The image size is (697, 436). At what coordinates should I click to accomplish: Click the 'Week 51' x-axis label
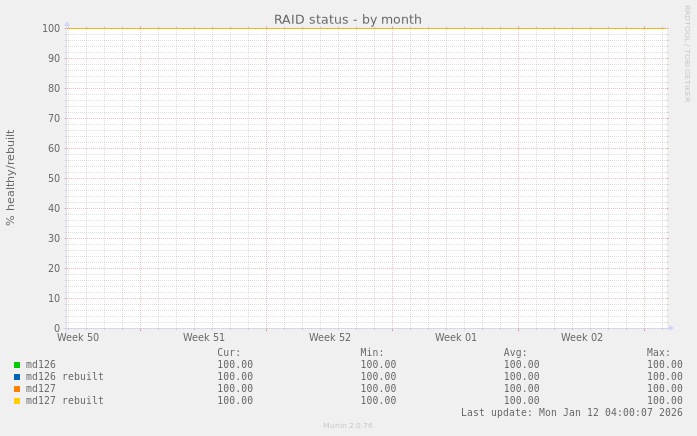[204, 337]
